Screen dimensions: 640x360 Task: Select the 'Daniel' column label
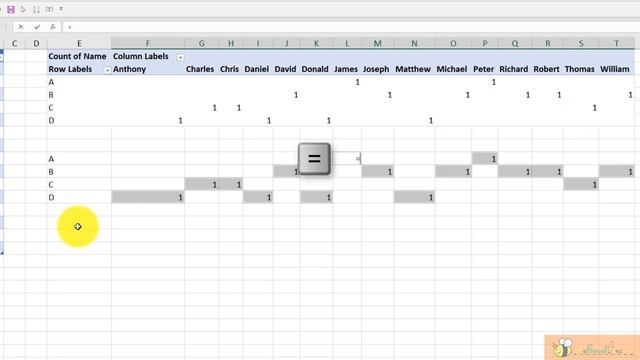(257, 69)
